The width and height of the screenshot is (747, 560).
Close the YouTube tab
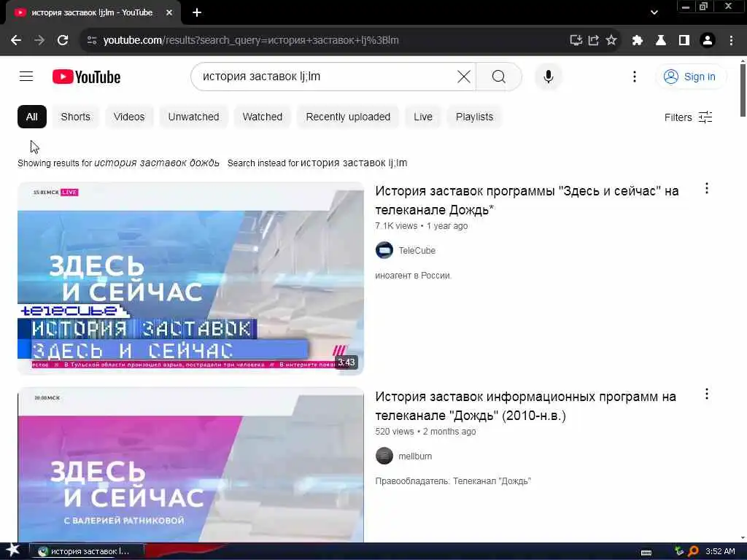click(x=169, y=12)
